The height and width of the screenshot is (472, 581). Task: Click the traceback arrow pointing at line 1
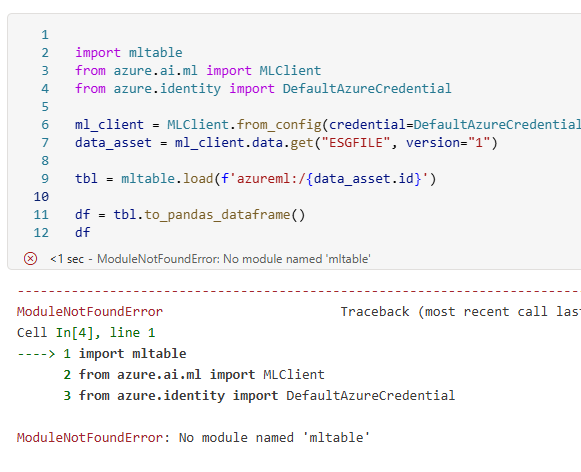pos(36,354)
